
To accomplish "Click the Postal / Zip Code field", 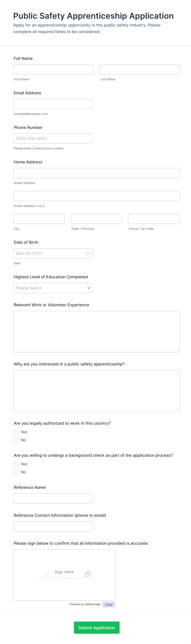I will pyautogui.click(x=154, y=219).
